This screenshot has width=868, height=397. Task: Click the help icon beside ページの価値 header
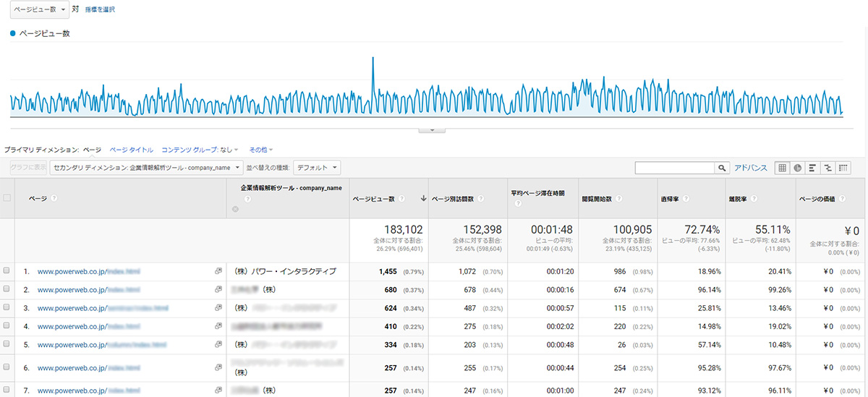tap(841, 198)
